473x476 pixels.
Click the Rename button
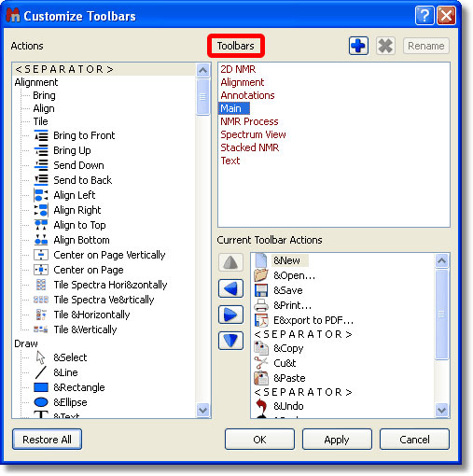(x=426, y=46)
